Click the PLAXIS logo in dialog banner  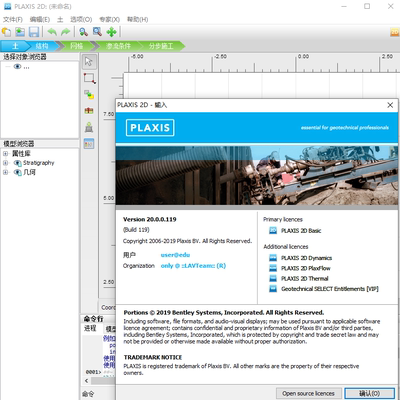pyautogui.click(x=150, y=128)
